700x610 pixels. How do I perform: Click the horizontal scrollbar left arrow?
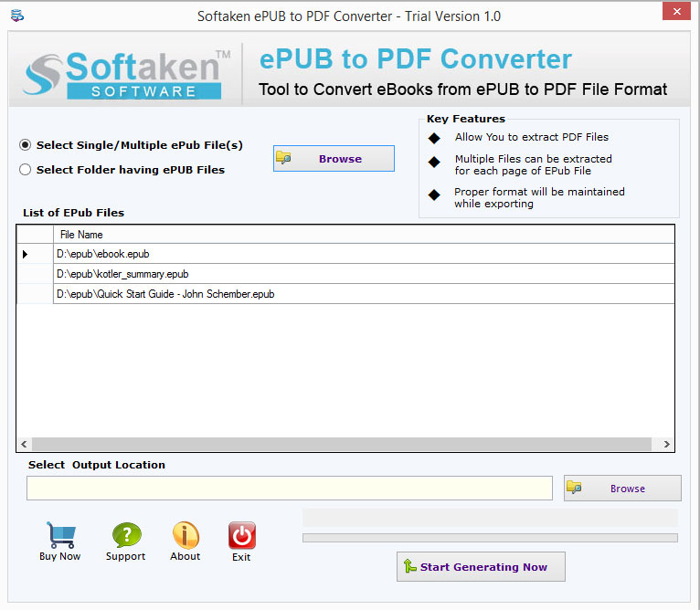(25, 445)
